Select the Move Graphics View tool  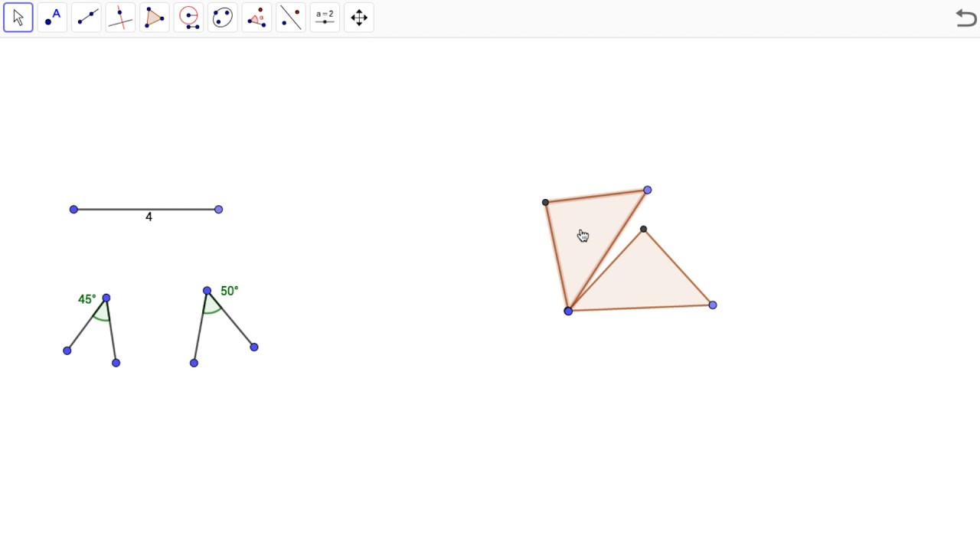(359, 17)
